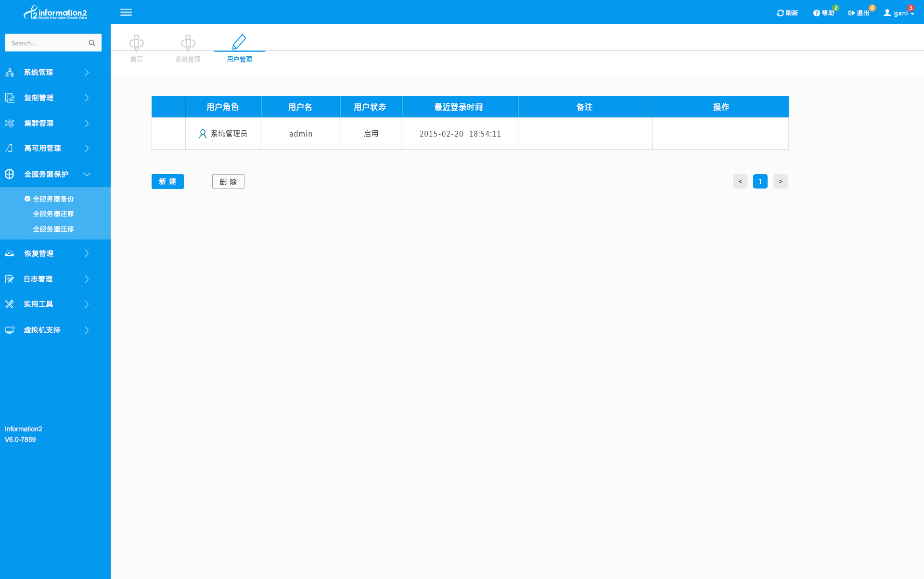Expand the 虚拟机支持 chevron
The image size is (924, 579).
pos(87,330)
